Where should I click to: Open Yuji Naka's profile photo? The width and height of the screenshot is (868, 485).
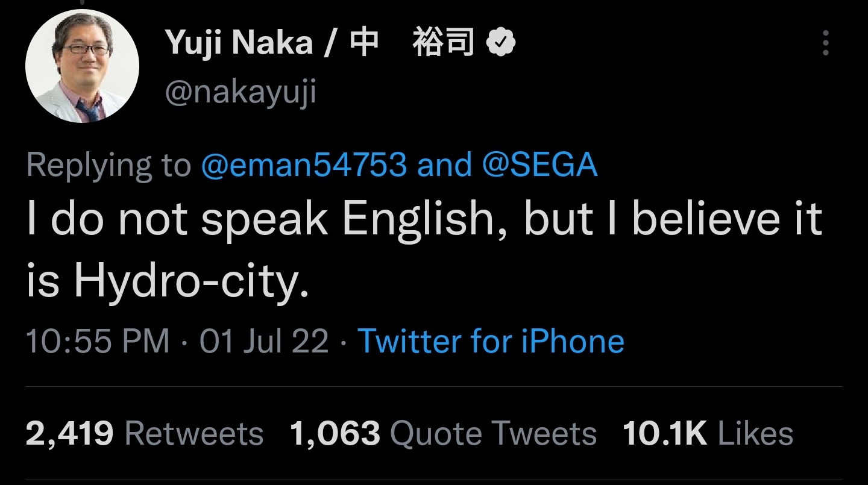[x=82, y=66]
